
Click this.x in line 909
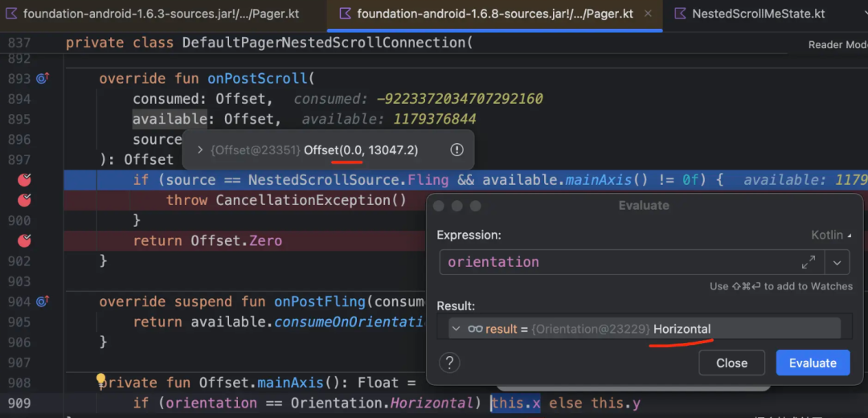click(x=516, y=403)
